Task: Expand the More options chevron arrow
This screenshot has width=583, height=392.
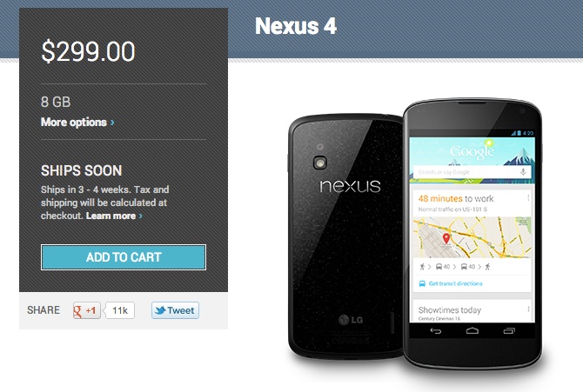Action: tap(112, 123)
